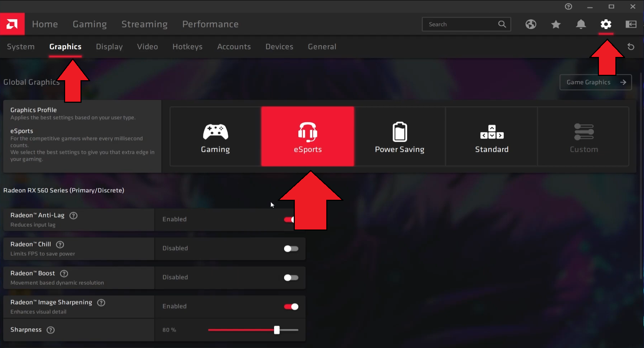Click the Radeon Anti-Lag help icon

[73, 216]
